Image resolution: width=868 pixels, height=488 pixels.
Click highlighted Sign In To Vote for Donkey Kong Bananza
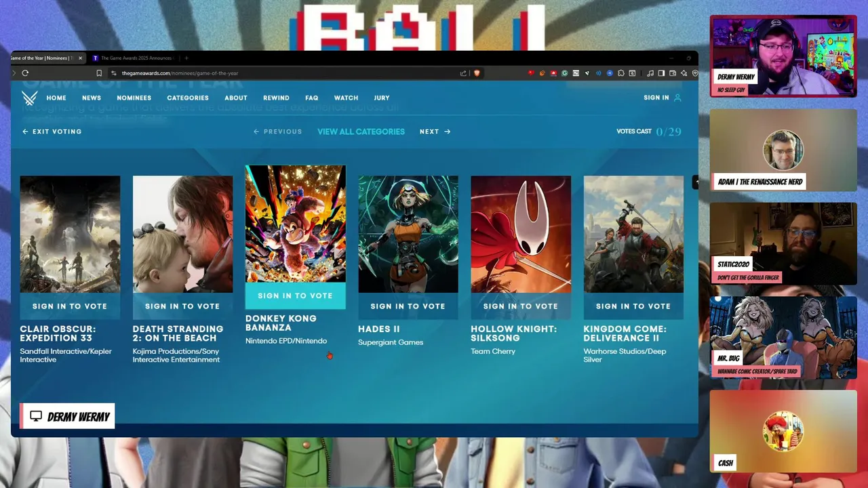pyautogui.click(x=295, y=296)
